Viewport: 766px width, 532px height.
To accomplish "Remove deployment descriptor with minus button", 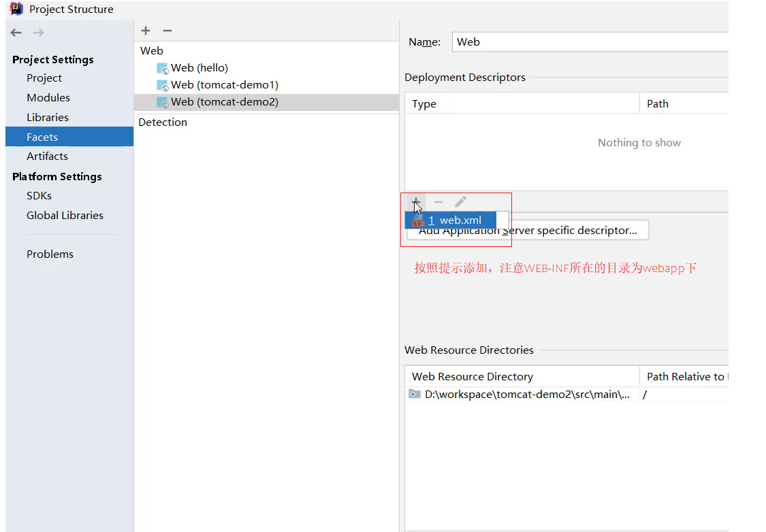I will click(438, 201).
